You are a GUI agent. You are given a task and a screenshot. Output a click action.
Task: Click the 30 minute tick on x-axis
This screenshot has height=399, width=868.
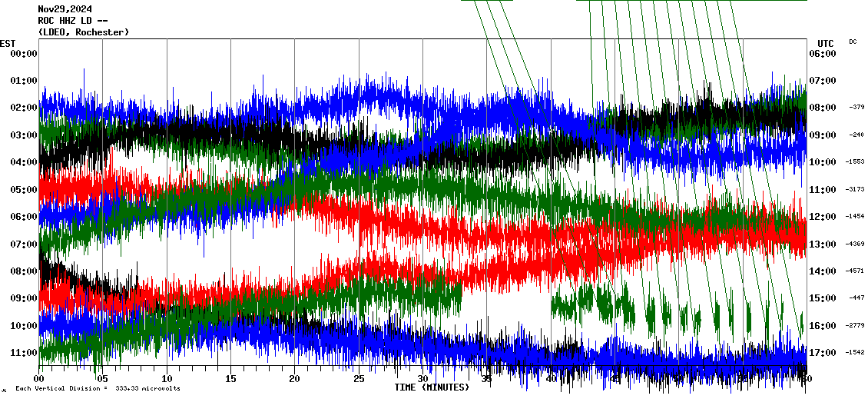(422, 378)
